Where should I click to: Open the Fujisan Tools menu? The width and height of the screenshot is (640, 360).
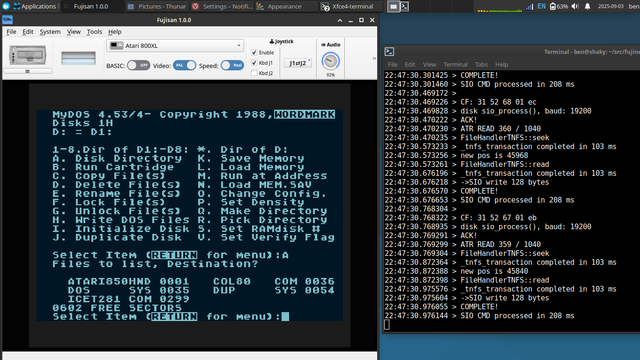coord(94,32)
